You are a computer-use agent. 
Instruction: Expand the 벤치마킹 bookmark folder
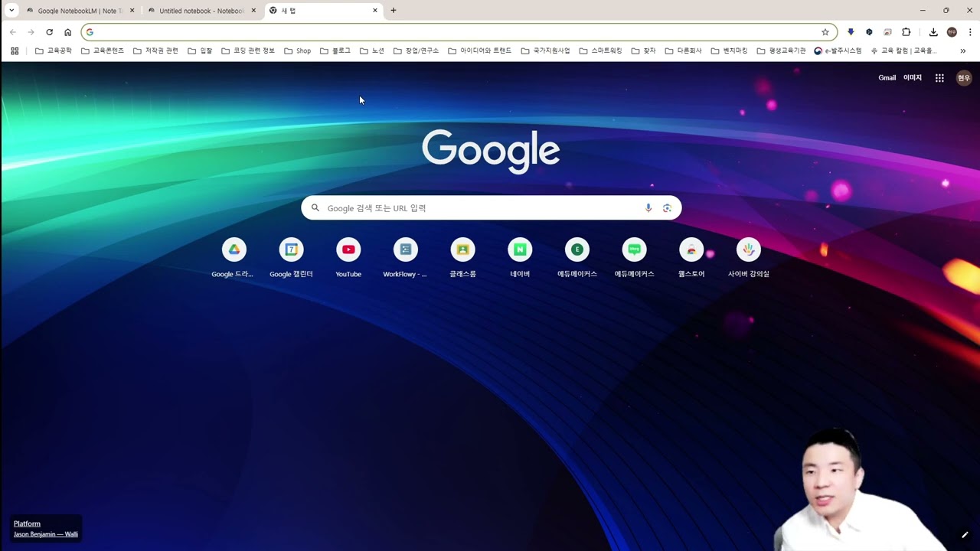pos(730,51)
